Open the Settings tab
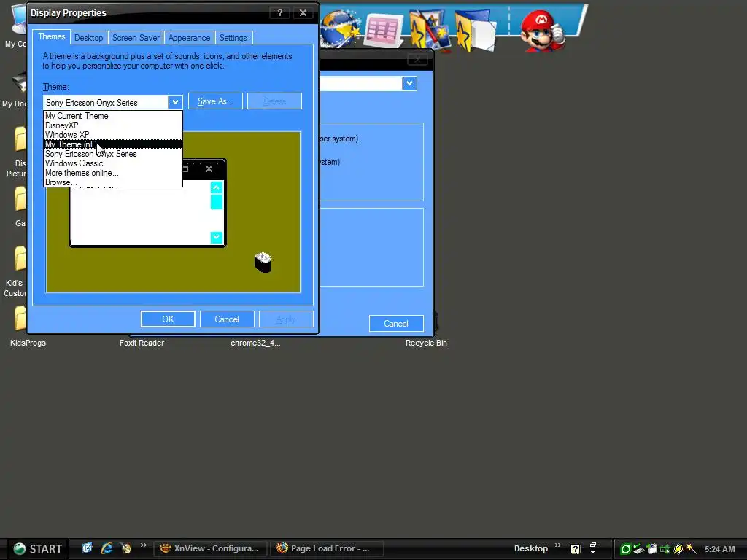The image size is (747, 560). [x=233, y=38]
